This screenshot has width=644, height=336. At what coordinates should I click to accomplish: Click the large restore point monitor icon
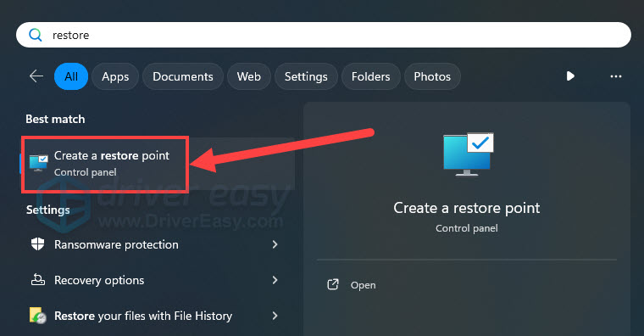click(x=468, y=154)
